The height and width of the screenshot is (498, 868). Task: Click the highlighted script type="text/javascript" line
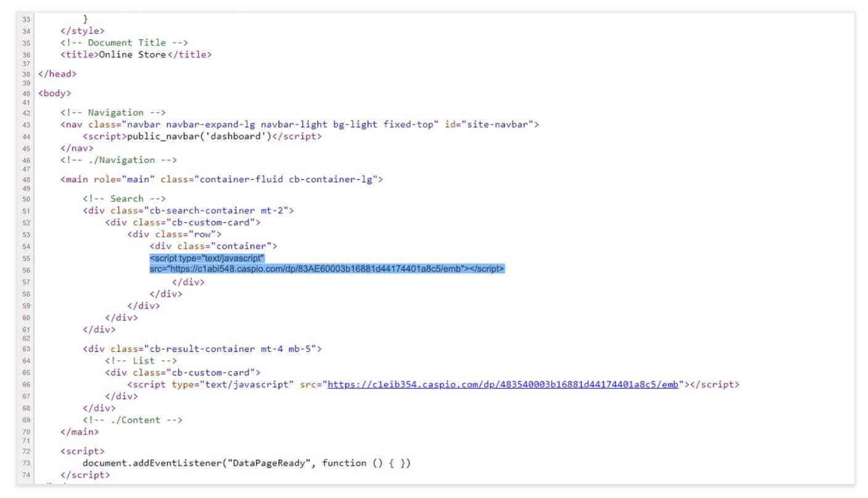point(207,258)
